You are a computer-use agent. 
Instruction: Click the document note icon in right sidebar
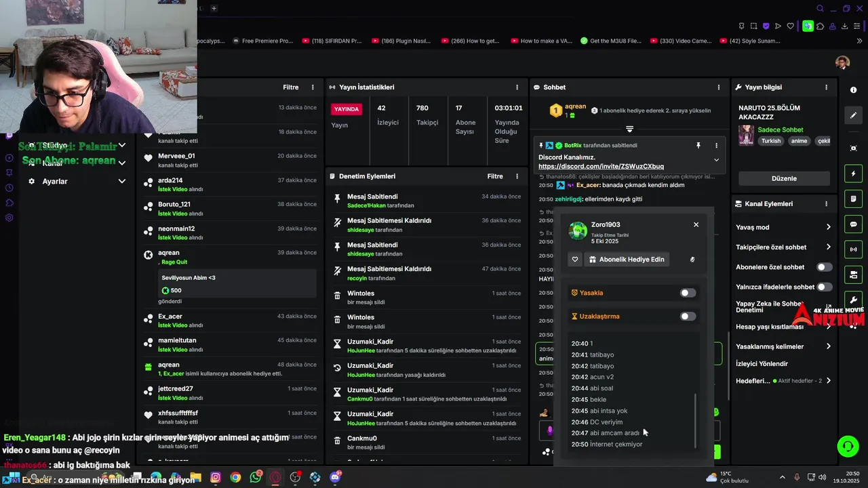[x=853, y=199]
